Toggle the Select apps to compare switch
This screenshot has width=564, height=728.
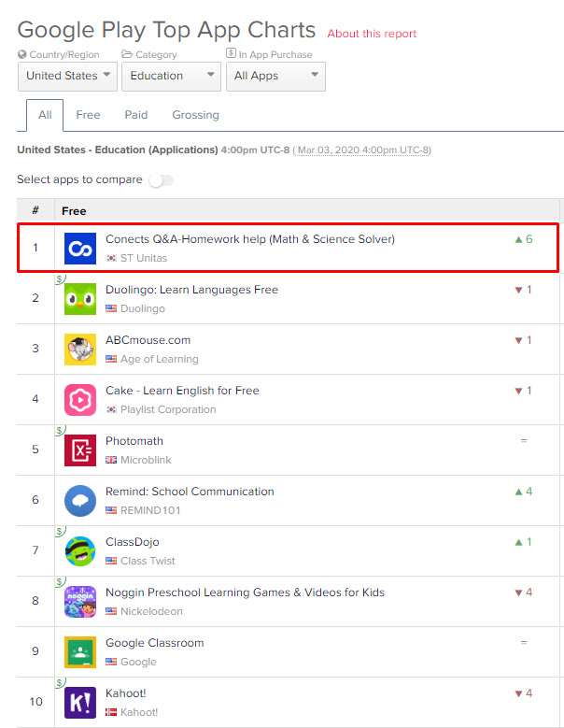[161, 180]
